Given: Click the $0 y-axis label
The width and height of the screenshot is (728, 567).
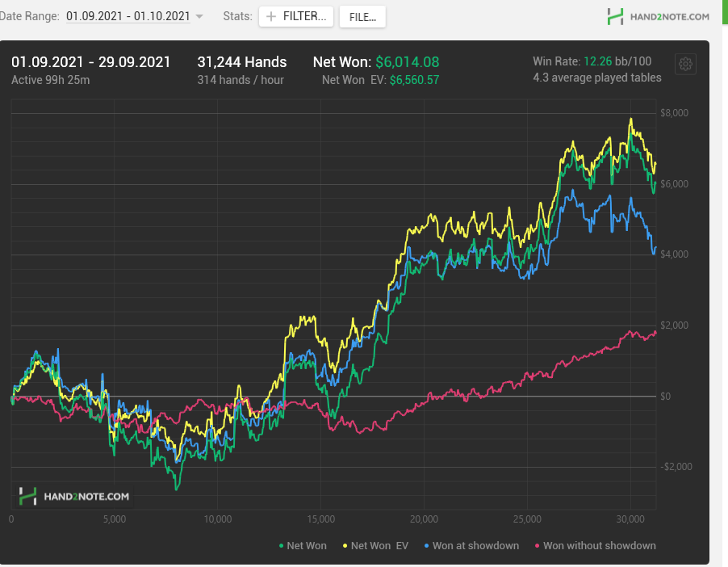Looking at the screenshot, I should pyautogui.click(x=665, y=397).
